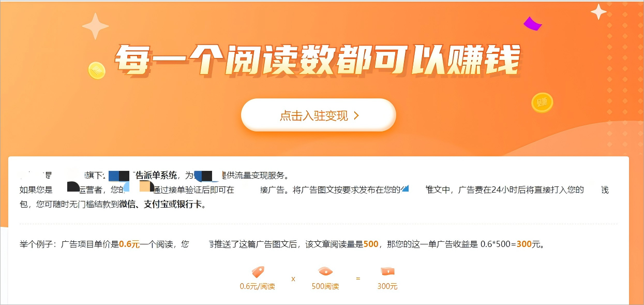Image resolution: width=644 pixels, height=305 pixels.
Task: Click the 0.6元/阅读 label
Action: pyautogui.click(x=258, y=286)
